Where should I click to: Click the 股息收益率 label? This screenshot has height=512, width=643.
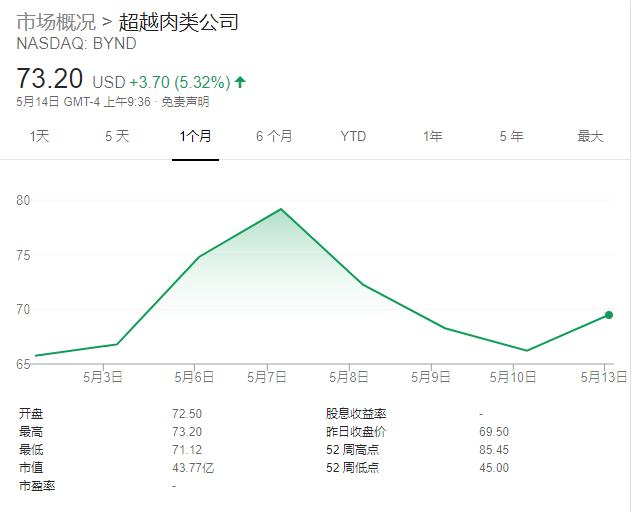(356, 414)
